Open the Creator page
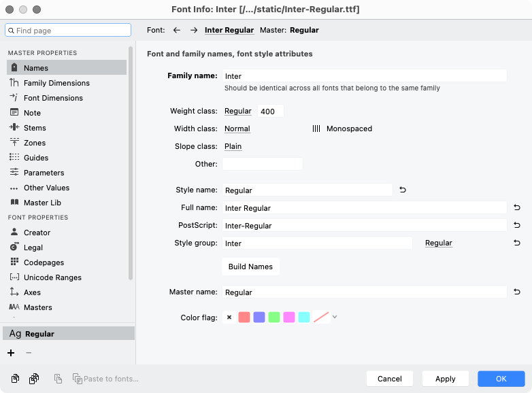Viewport: 532px width, 393px height. (x=67, y=233)
